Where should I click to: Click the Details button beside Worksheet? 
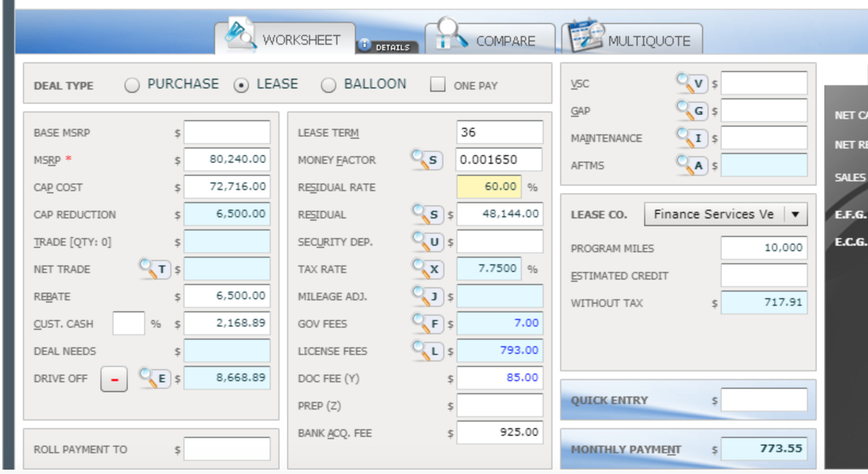point(387,47)
